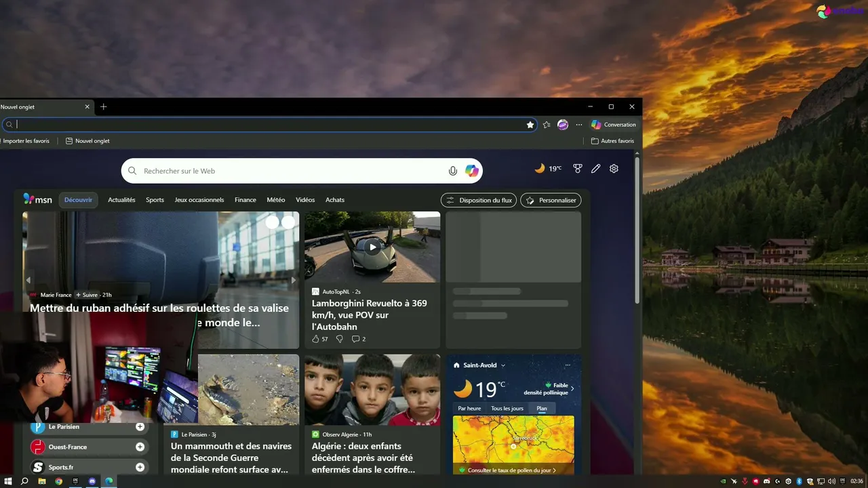Viewport: 868px width, 488px height.
Task: Show the next featured story
Action: coord(293,280)
